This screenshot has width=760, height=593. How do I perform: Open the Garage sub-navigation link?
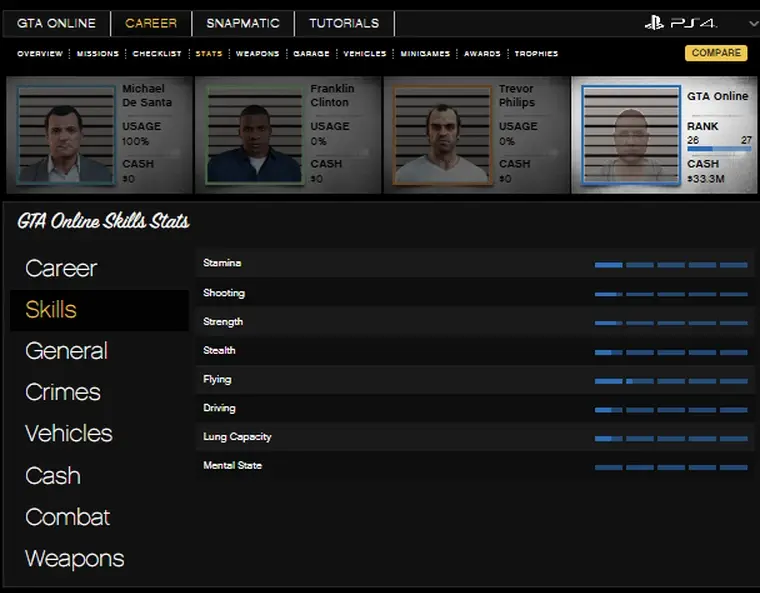(311, 54)
